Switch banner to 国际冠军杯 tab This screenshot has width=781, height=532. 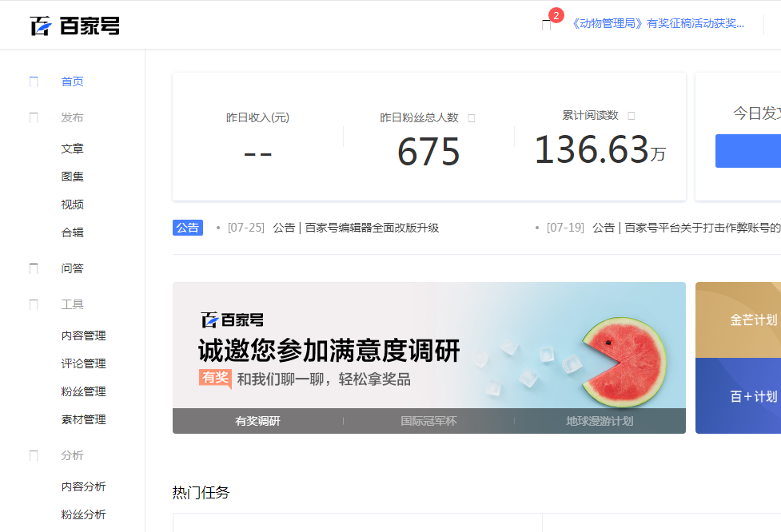428,421
